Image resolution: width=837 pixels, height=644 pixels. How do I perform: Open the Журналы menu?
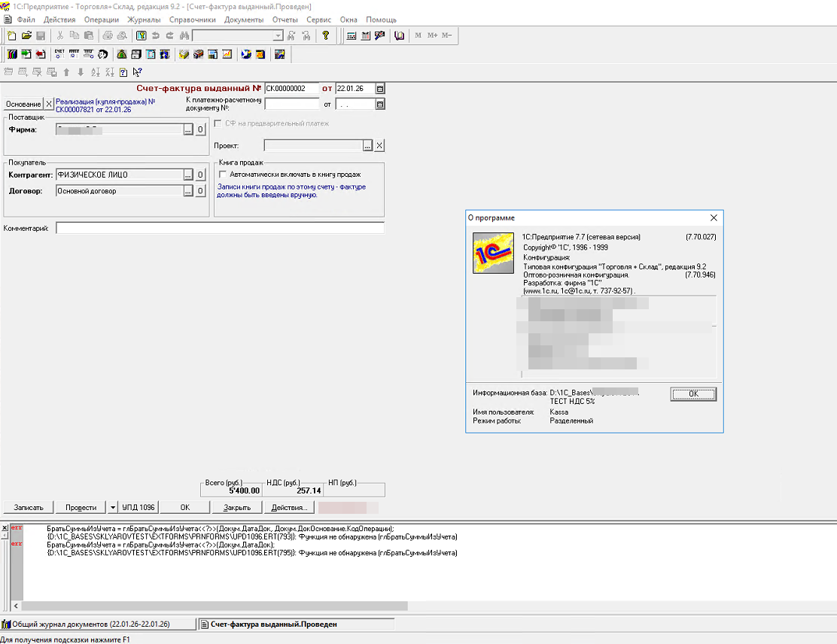(x=144, y=20)
